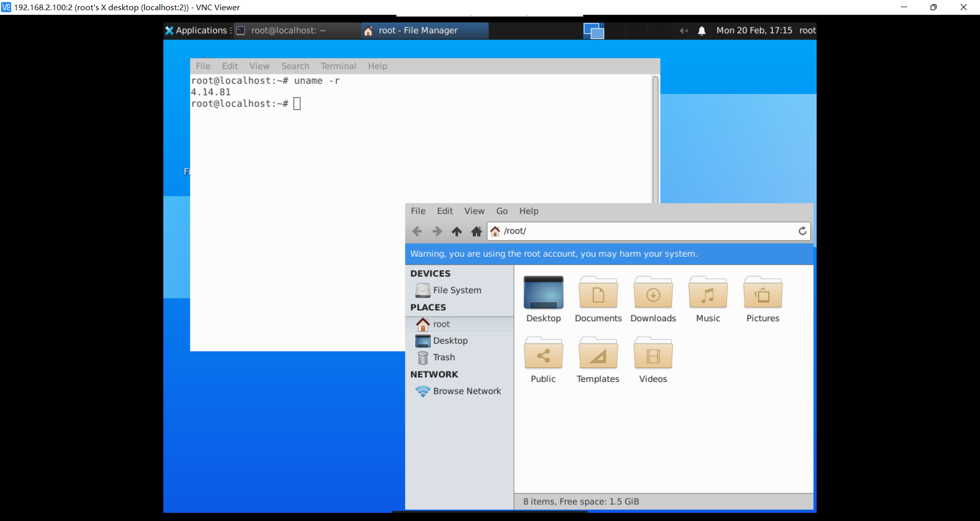The height and width of the screenshot is (521, 980).
Task: Open View menu in File Manager
Action: (x=474, y=211)
